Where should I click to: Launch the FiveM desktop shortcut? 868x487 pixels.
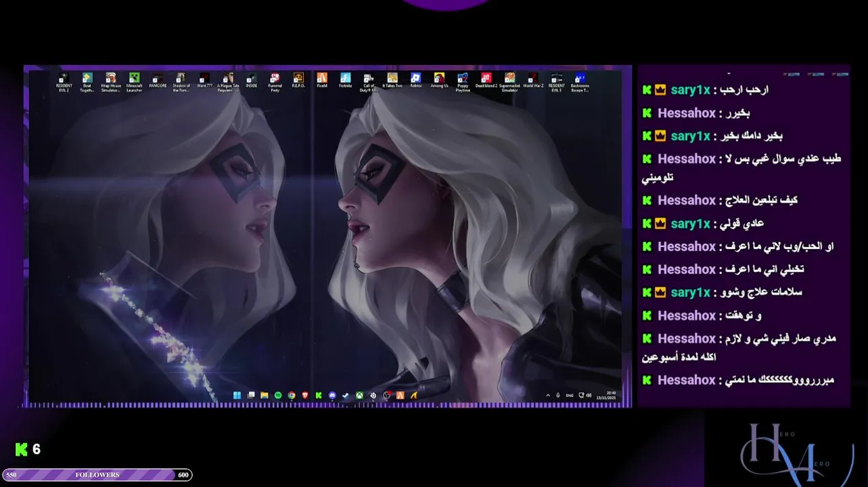[322, 80]
